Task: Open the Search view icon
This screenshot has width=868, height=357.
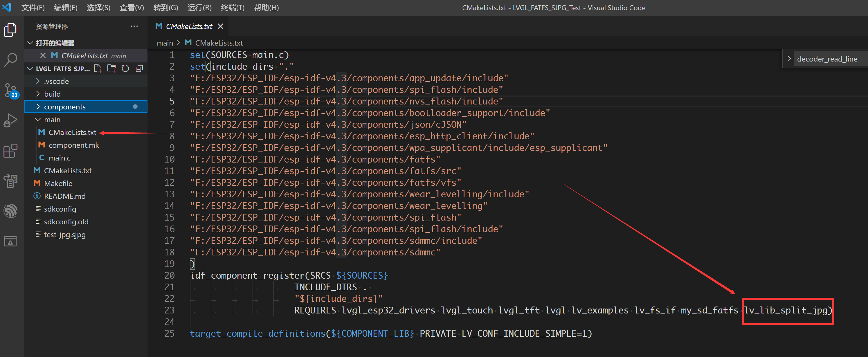Action: coord(10,60)
